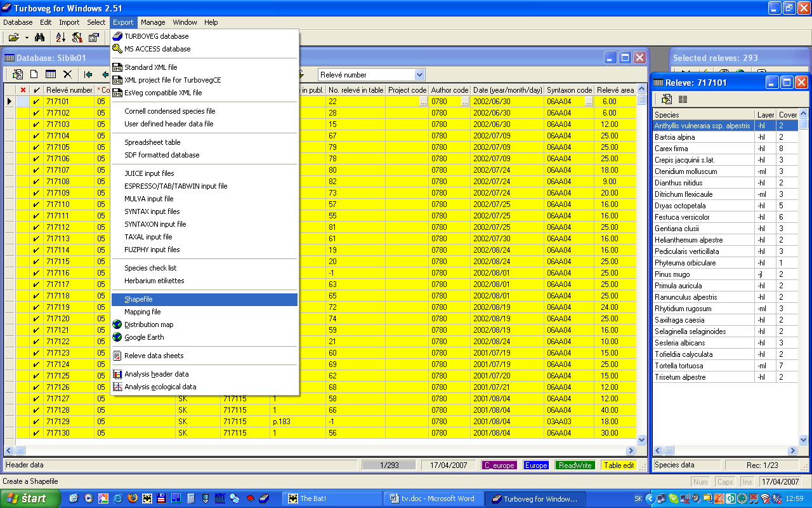
Task: Open the Relevé number sort dropdown
Action: 419,75
